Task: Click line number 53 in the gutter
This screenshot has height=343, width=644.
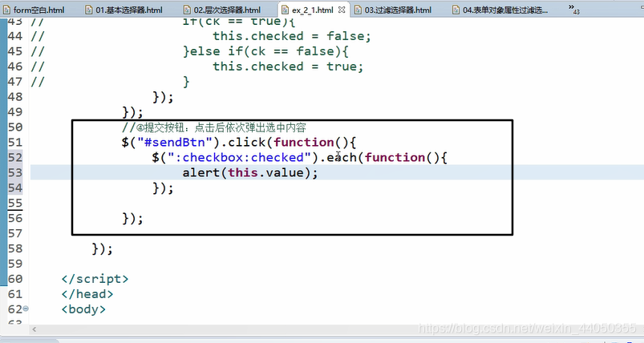Action: tap(14, 173)
